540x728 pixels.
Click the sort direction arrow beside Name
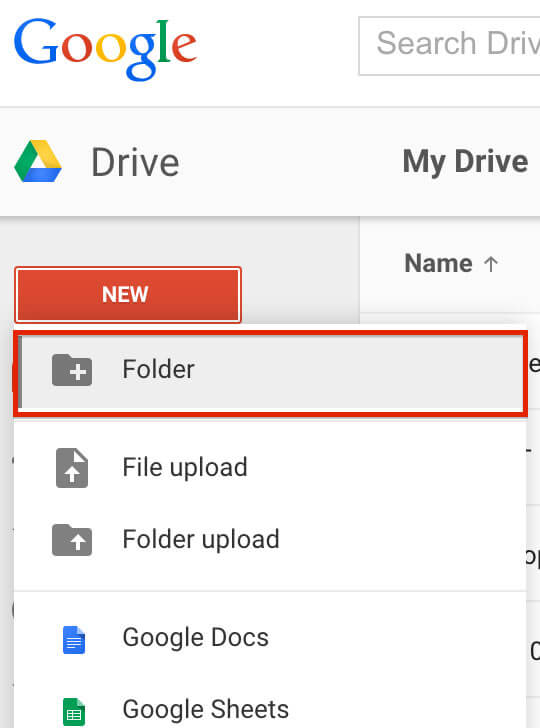click(x=491, y=264)
